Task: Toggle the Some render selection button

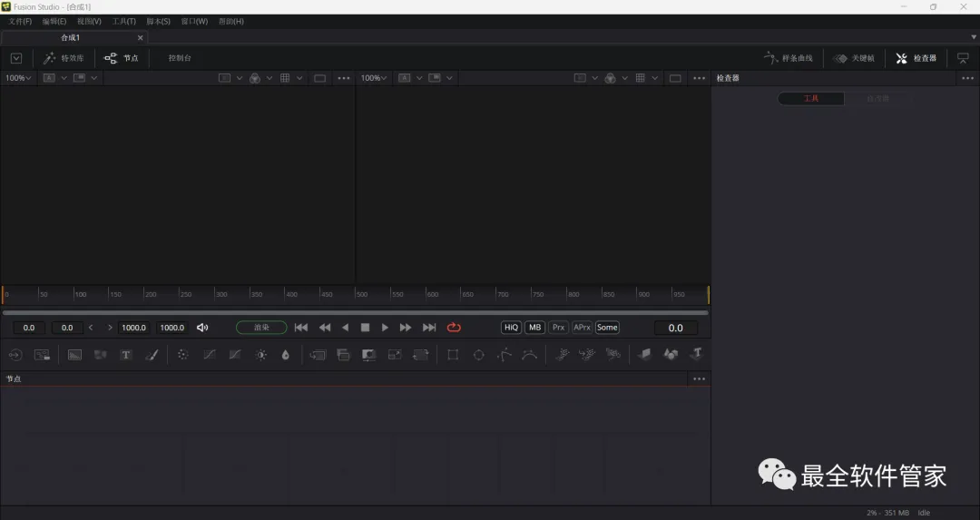Action: click(607, 328)
